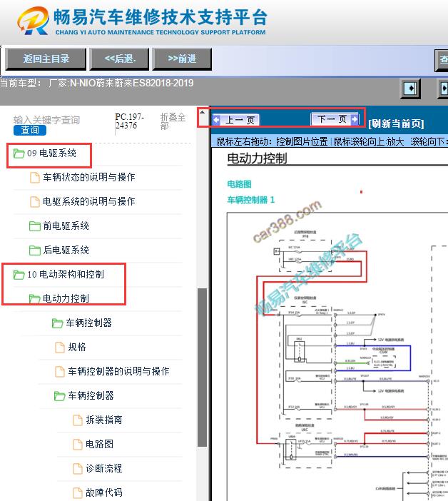The height and width of the screenshot is (501, 448).
Task: Expand the 前电驱系统 folder
Action: [66, 226]
